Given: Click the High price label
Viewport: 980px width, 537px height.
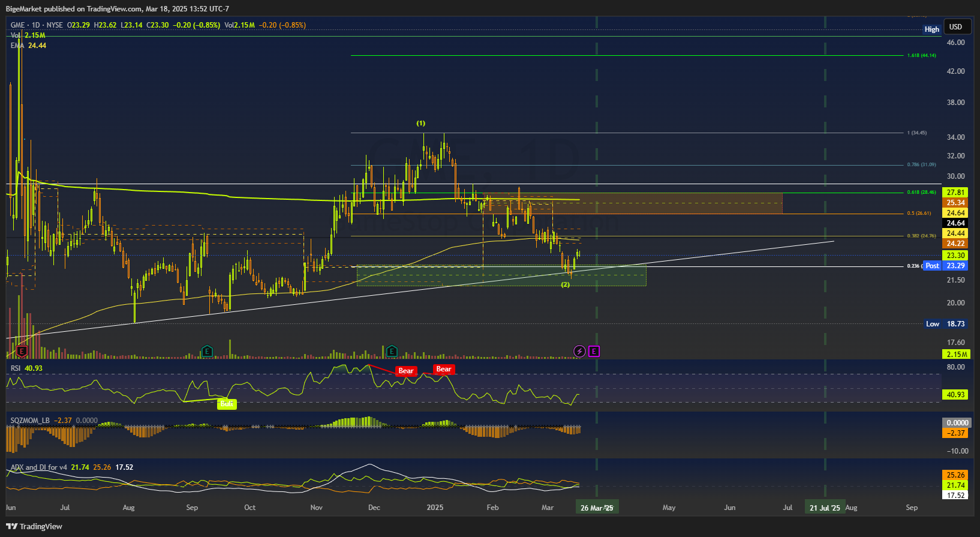Looking at the screenshot, I should (932, 29).
